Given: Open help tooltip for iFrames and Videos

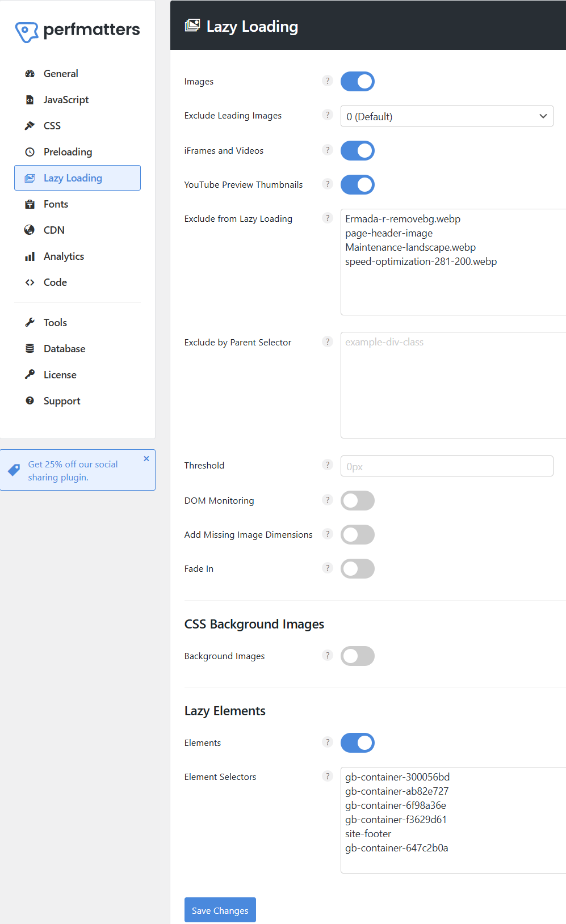Looking at the screenshot, I should tap(328, 150).
